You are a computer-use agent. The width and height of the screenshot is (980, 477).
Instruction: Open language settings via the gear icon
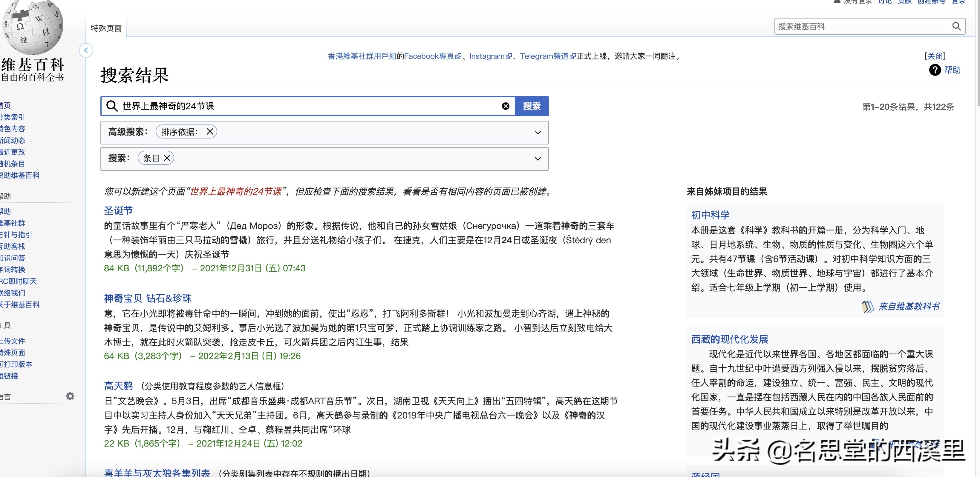71,396
